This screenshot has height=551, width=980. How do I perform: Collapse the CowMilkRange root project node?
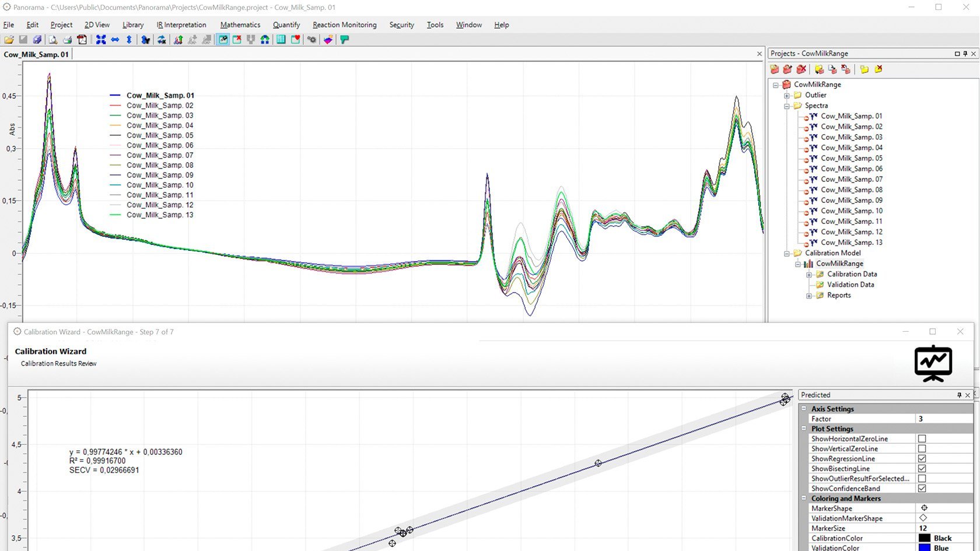[x=776, y=85]
